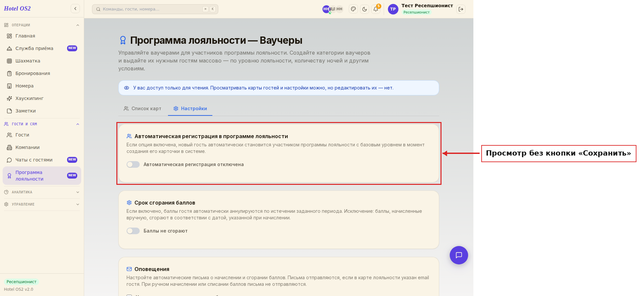Viewport: 644px width, 296px height.
Task: Open Номера building icon
Action: 9,86
